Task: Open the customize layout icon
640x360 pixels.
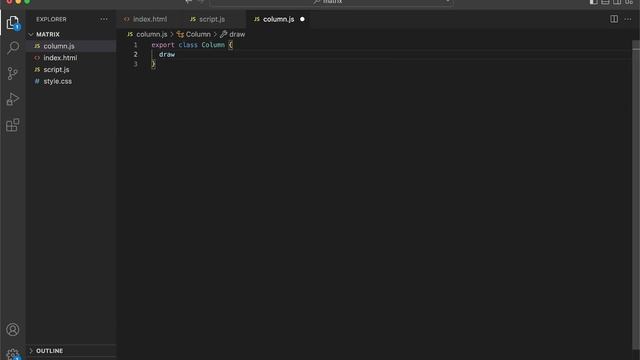Action: [x=629, y=2]
